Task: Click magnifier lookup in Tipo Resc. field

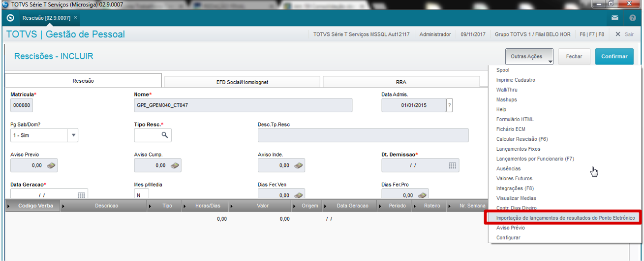Action: coord(165,135)
